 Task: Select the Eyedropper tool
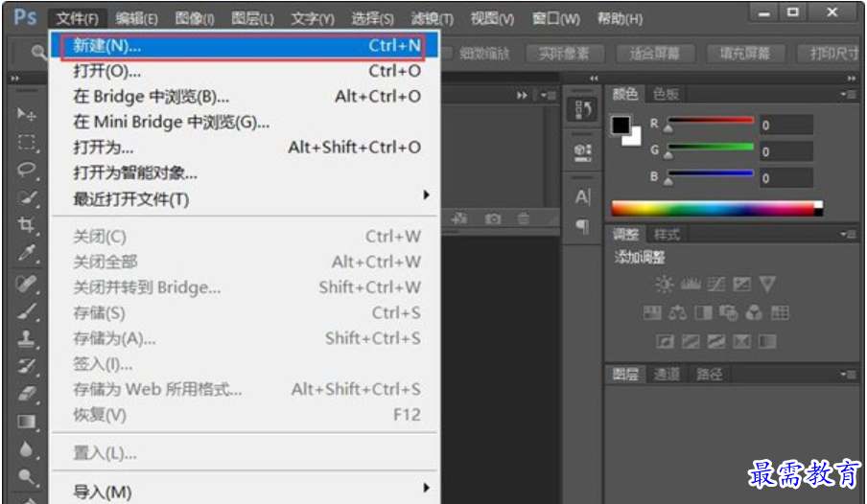(26, 253)
